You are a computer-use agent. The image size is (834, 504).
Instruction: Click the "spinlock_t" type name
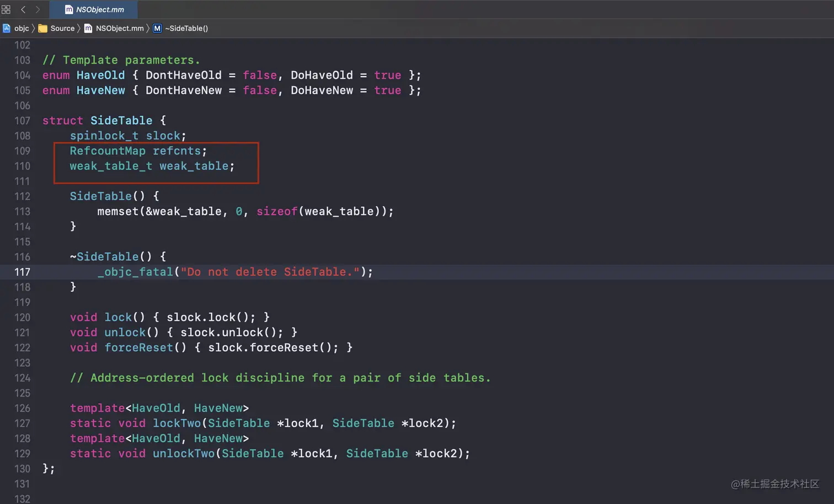(x=104, y=136)
